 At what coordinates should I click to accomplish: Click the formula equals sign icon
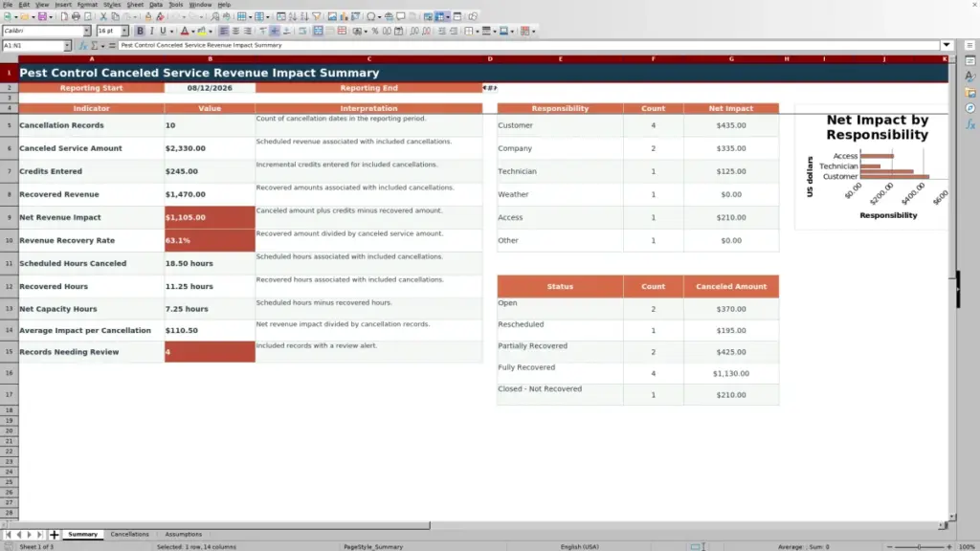112,46
